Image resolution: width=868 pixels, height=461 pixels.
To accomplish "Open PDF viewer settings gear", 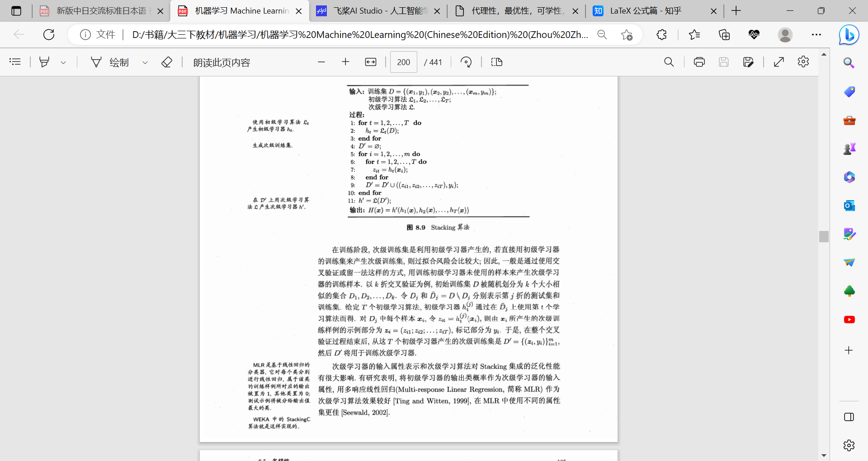I will pyautogui.click(x=803, y=62).
